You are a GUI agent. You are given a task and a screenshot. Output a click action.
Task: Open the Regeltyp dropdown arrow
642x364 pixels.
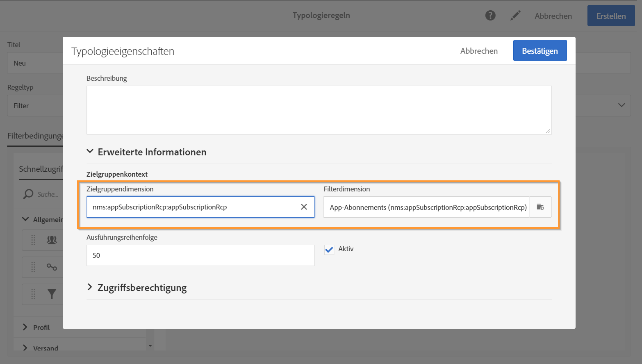pyautogui.click(x=622, y=105)
